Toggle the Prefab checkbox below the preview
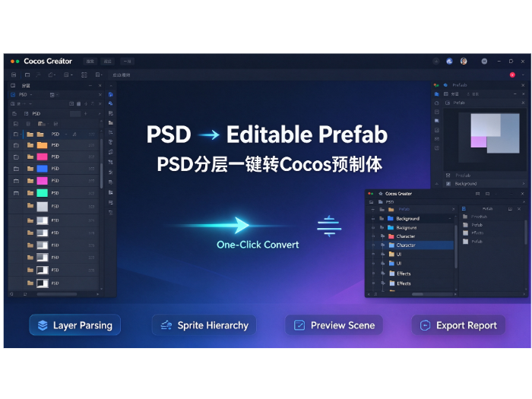Screen dimensions: 532x399 448,176
